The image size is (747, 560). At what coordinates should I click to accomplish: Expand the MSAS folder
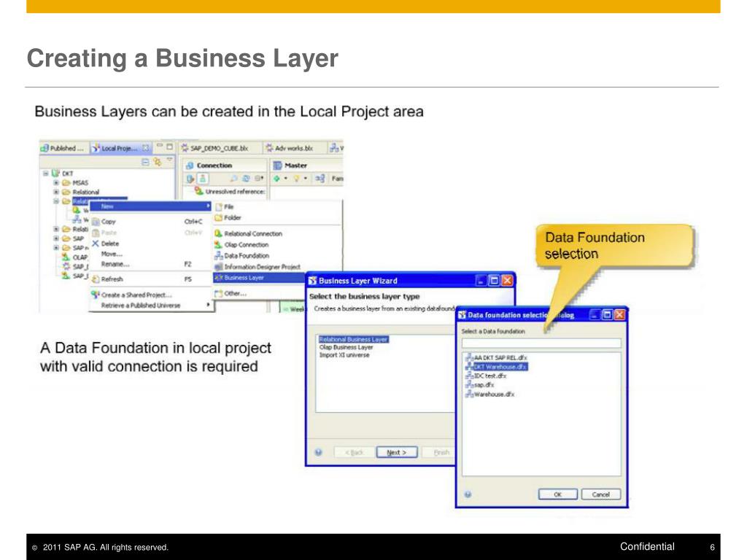tap(55, 183)
